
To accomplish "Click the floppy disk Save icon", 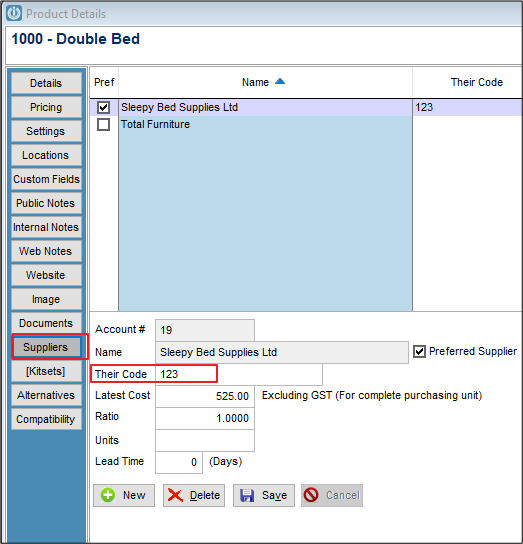I will click(247, 495).
